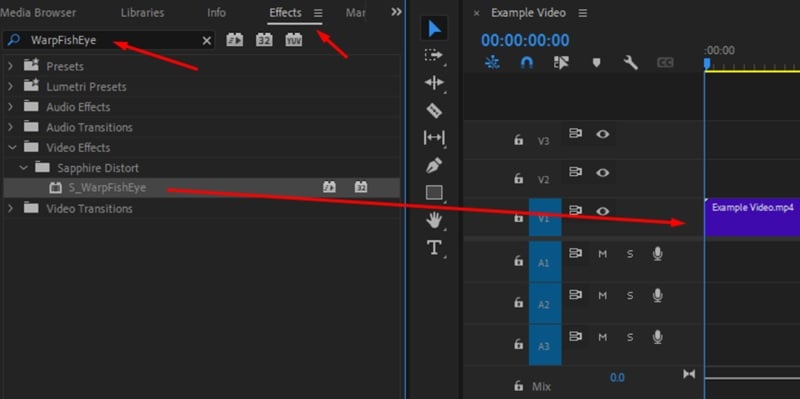Select the Hand tool
Viewport: 800px width, 399px height.
[434, 220]
